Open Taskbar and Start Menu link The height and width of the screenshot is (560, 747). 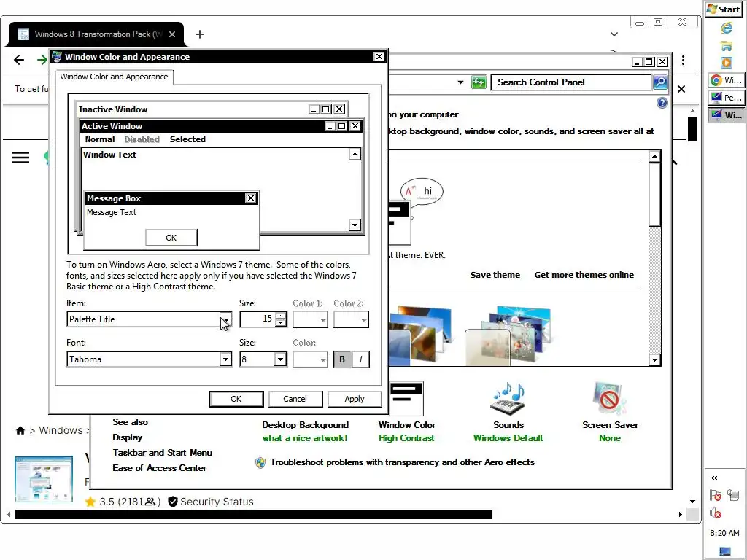pos(163,452)
